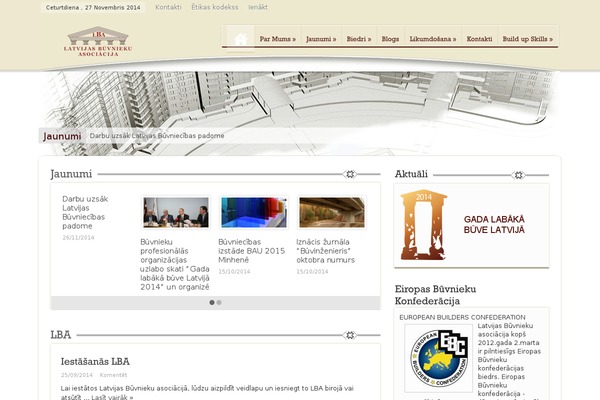Switch to the second news slider dot
This screenshot has height=400, width=600.
[x=219, y=302]
